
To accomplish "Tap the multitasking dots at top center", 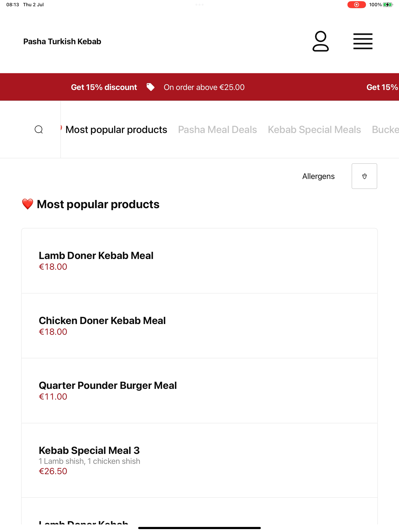I will click(x=199, y=4).
